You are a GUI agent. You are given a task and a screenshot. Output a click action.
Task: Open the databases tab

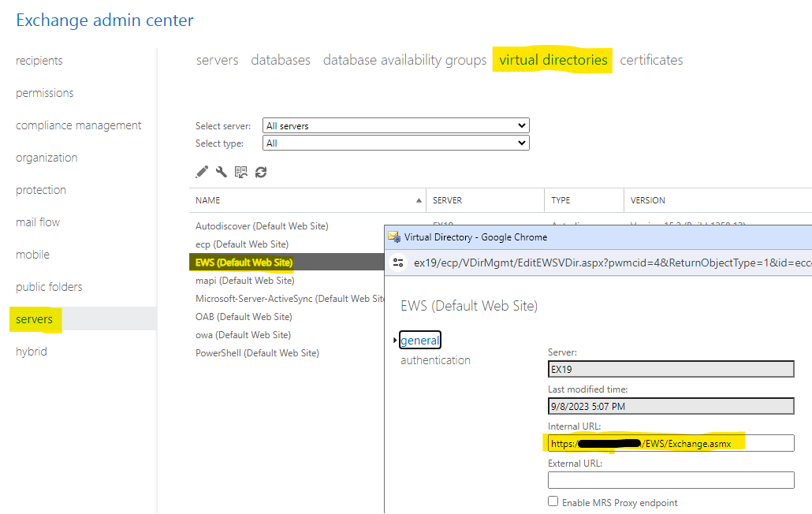tap(281, 60)
